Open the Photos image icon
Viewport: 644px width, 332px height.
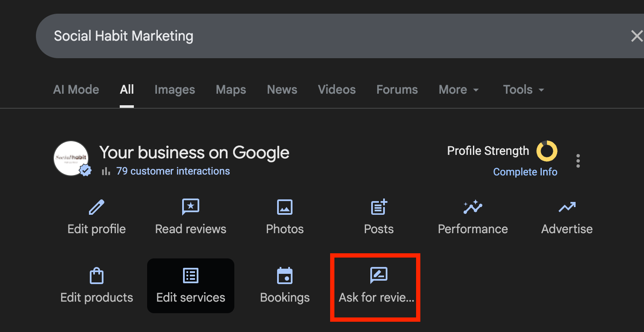tap(285, 207)
